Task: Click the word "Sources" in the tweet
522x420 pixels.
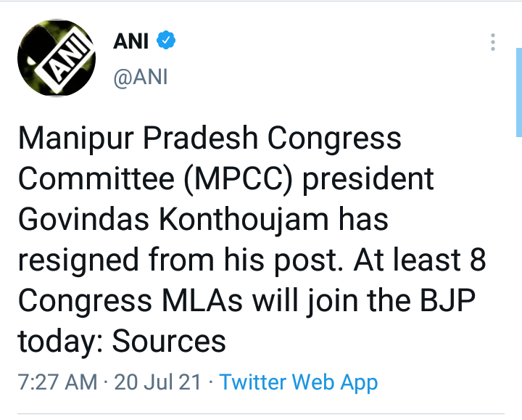Action: (x=169, y=339)
